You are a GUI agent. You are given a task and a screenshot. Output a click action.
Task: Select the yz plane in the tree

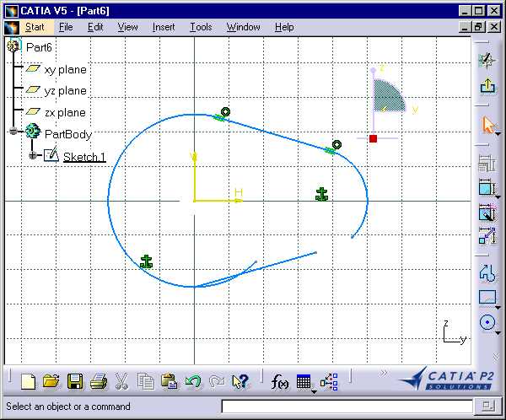click(x=65, y=91)
